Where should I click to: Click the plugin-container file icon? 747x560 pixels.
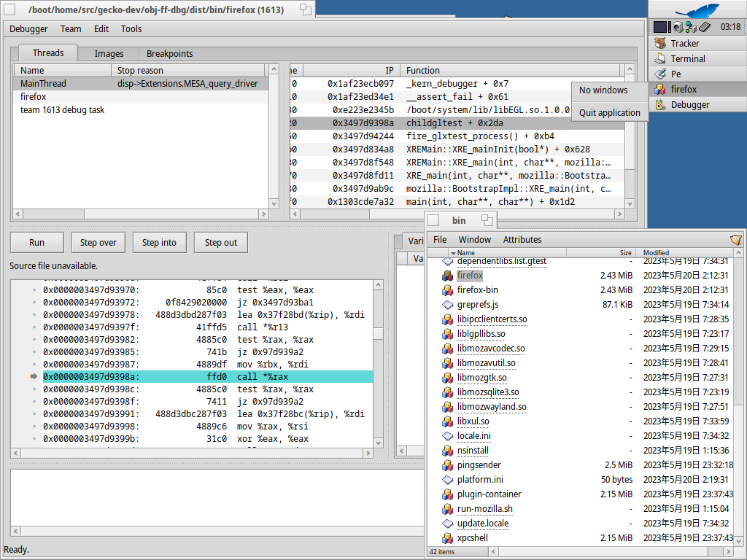coord(447,495)
